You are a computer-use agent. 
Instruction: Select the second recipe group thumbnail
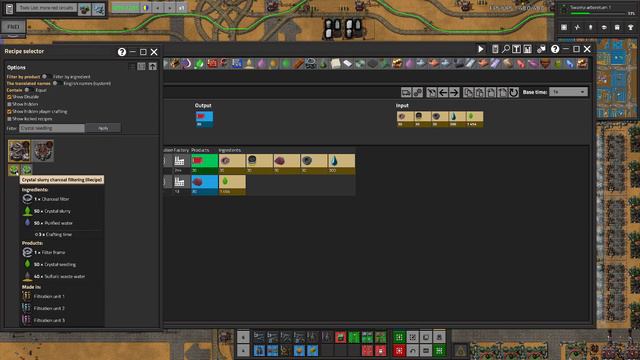42,151
